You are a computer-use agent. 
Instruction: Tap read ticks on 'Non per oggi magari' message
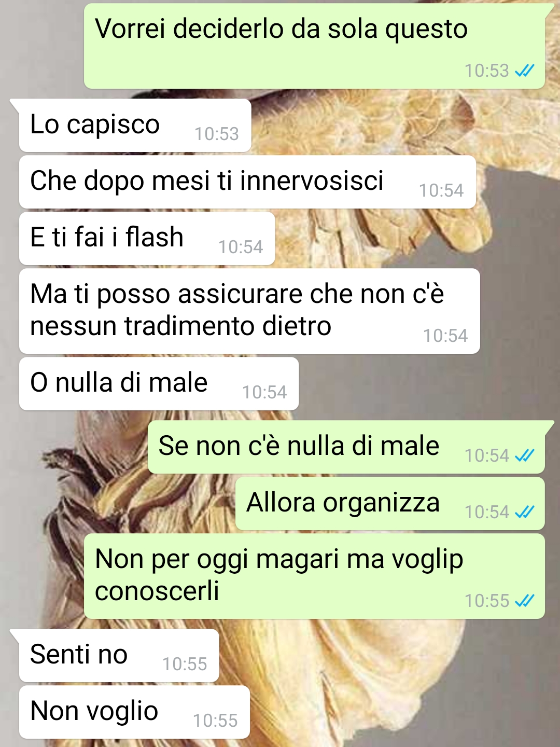click(x=524, y=601)
